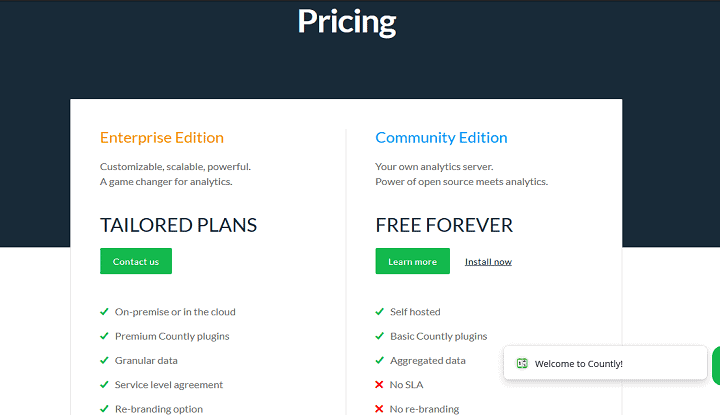Select the Community Edition heading

point(441,138)
